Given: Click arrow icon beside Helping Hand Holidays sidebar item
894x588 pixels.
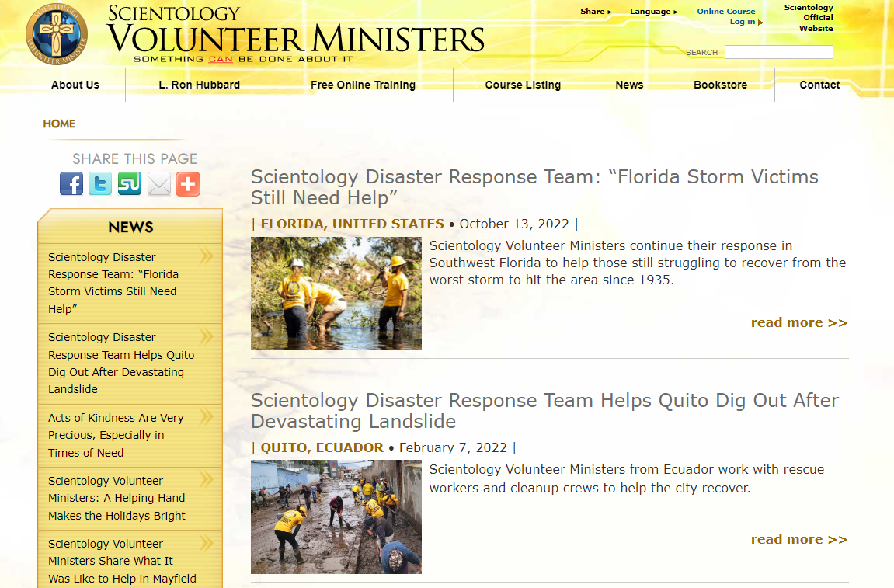Looking at the screenshot, I should click(x=207, y=479).
